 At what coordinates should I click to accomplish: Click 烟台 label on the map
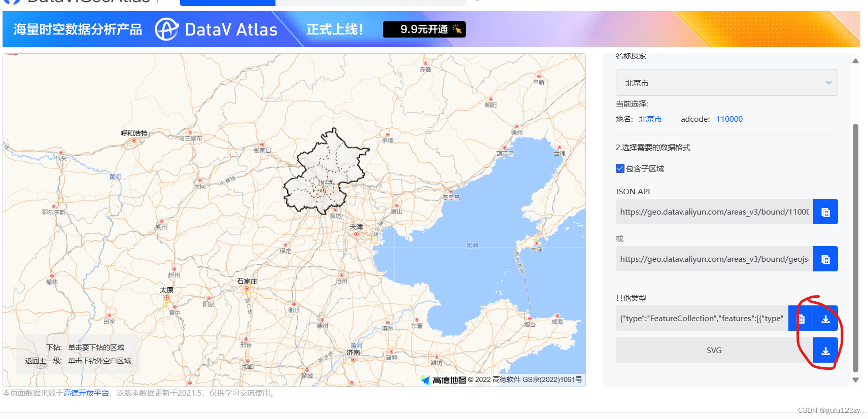(x=530, y=325)
